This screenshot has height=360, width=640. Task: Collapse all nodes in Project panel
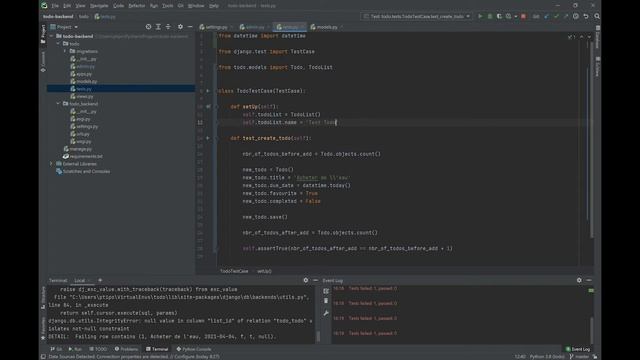click(x=168, y=27)
